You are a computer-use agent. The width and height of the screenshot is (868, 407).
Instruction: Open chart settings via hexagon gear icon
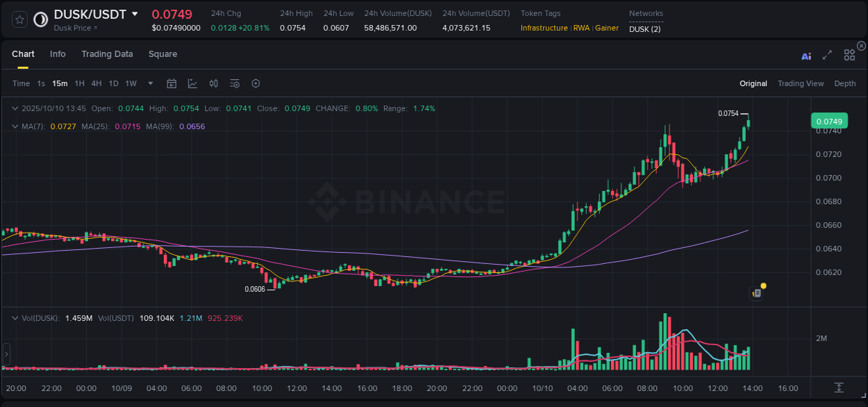click(x=256, y=83)
